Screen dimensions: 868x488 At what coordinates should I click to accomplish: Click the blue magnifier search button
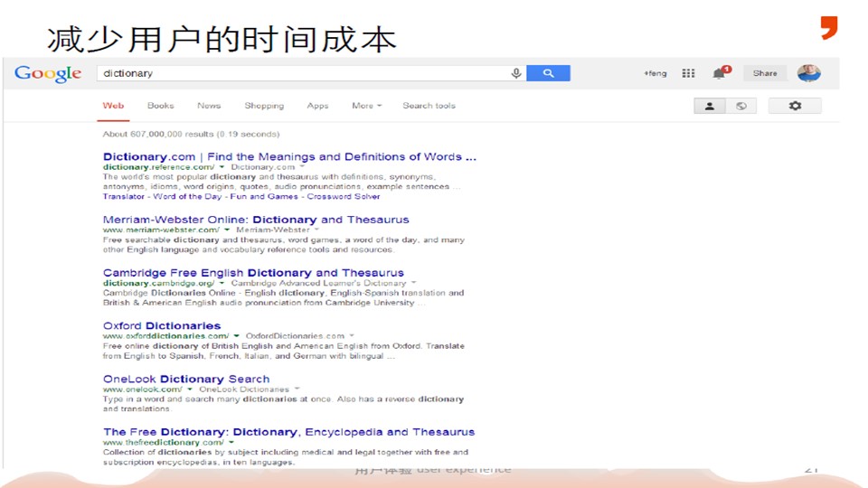point(548,73)
